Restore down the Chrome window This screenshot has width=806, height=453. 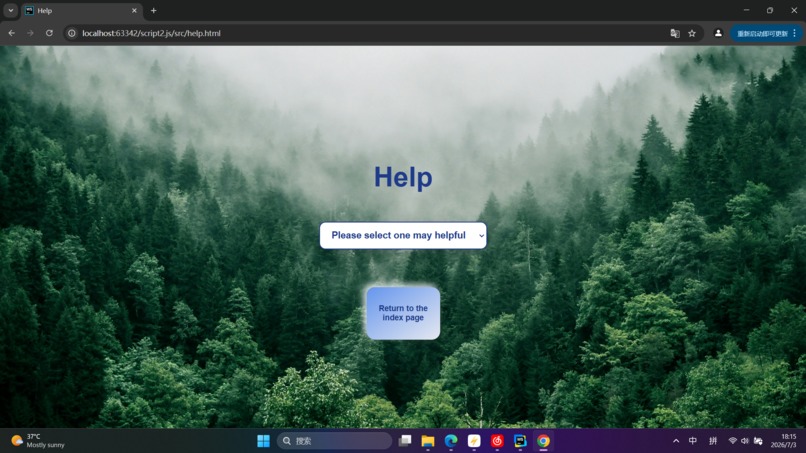point(770,10)
